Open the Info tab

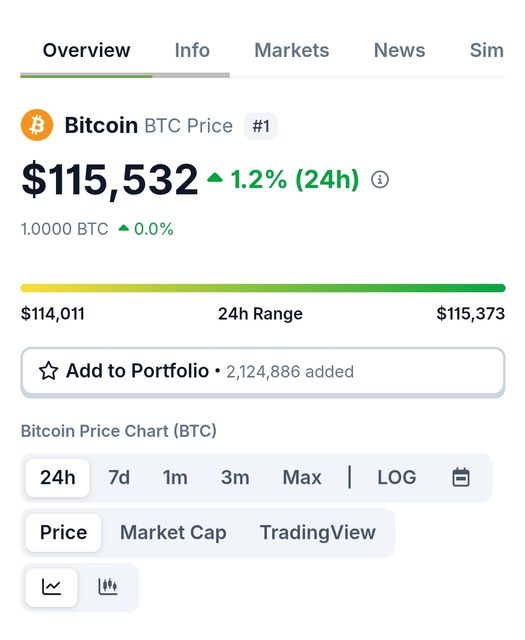click(192, 51)
